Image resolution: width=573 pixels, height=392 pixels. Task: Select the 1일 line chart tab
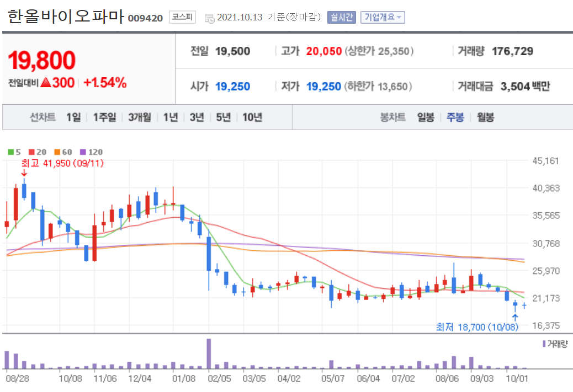(73, 117)
